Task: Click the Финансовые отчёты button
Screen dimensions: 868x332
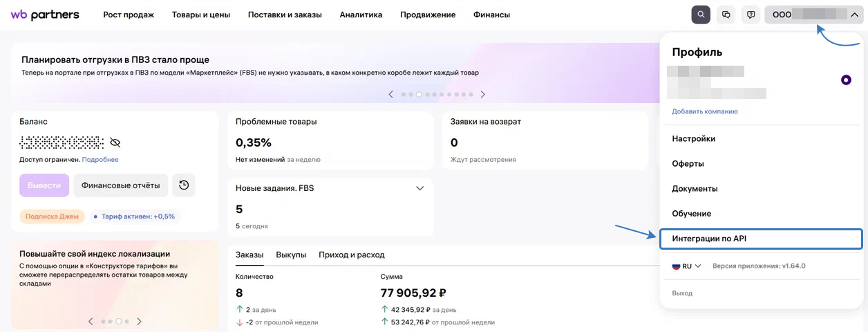Action: click(121, 185)
